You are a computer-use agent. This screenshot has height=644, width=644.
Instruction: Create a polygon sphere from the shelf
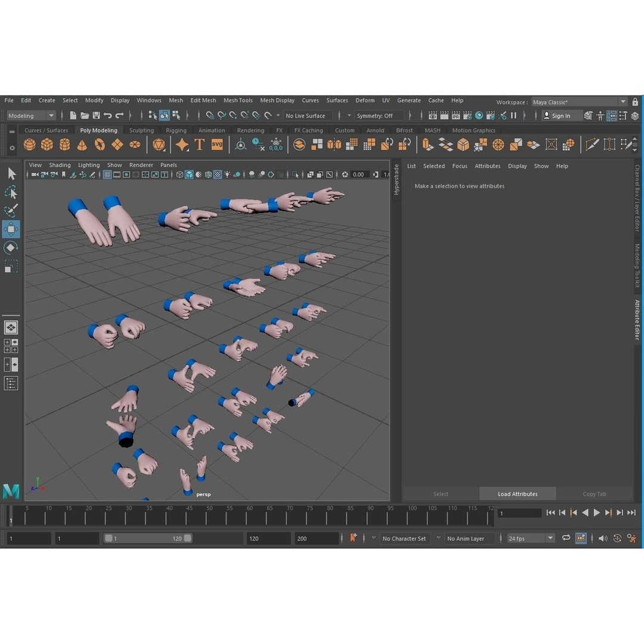[29, 144]
